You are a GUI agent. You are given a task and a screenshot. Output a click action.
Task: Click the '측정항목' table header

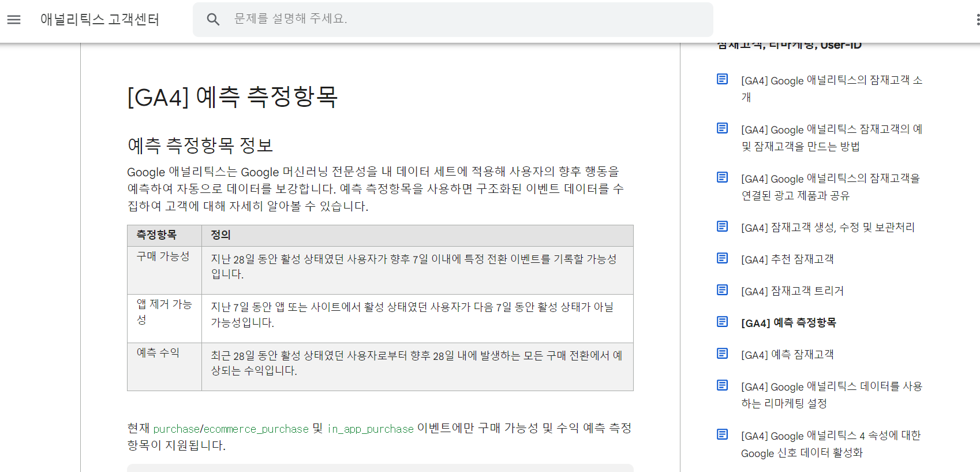[x=164, y=236]
